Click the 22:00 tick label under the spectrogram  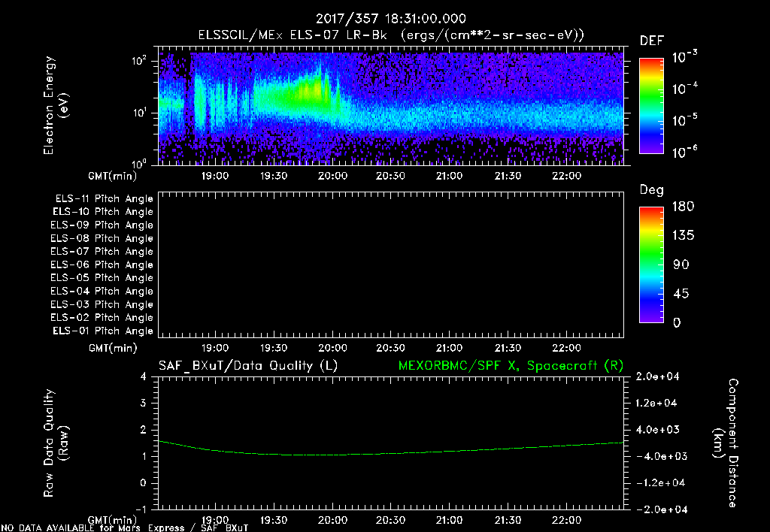pos(567,176)
